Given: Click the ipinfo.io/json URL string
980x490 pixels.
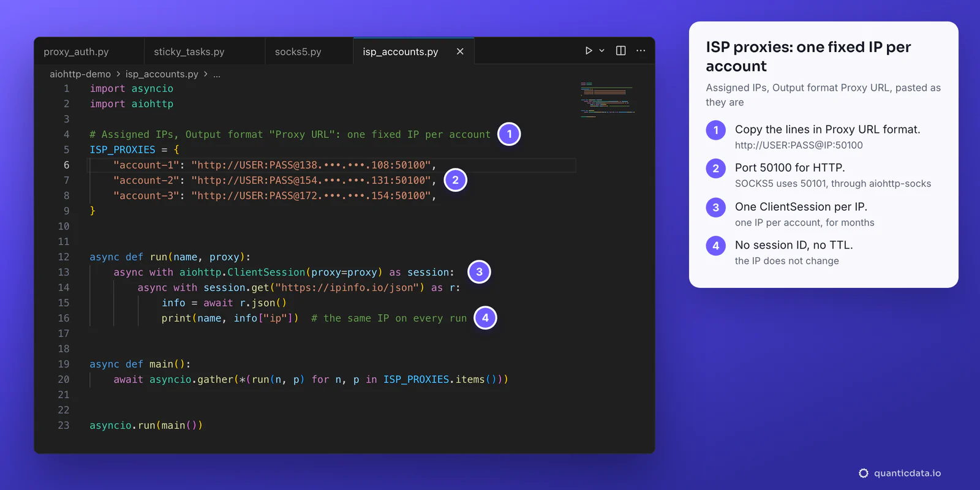Looking at the screenshot, I should tap(347, 288).
